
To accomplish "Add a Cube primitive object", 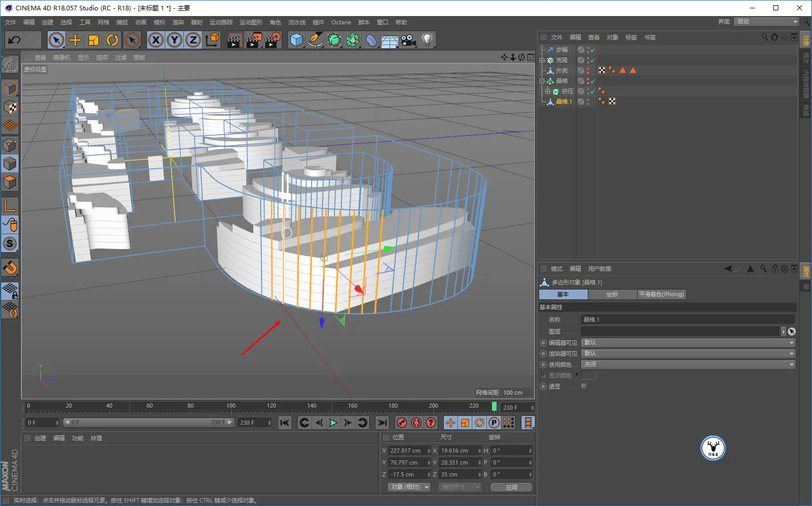I will coord(296,40).
